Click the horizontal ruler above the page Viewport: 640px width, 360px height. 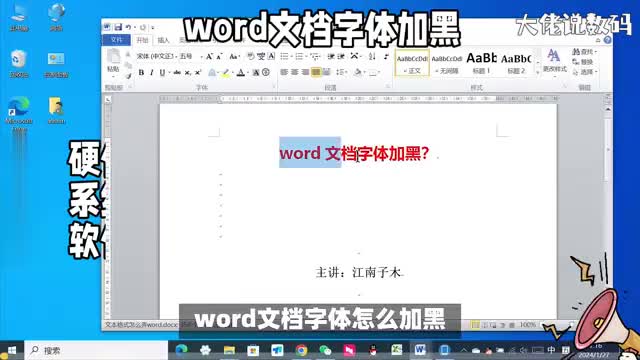pyautogui.click(x=358, y=99)
